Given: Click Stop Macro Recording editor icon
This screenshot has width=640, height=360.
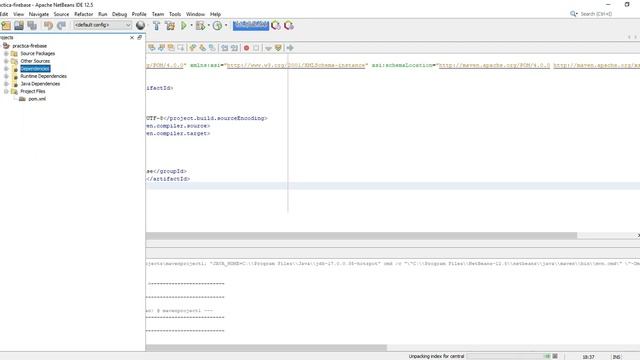Looking at the screenshot, I should (256, 48).
